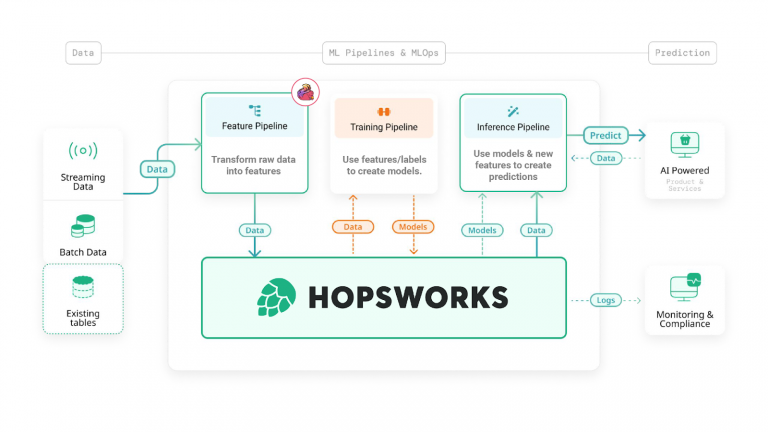Click the Feature Pipeline tree icon
The width and height of the screenshot is (768, 432).
coord(255,110)
